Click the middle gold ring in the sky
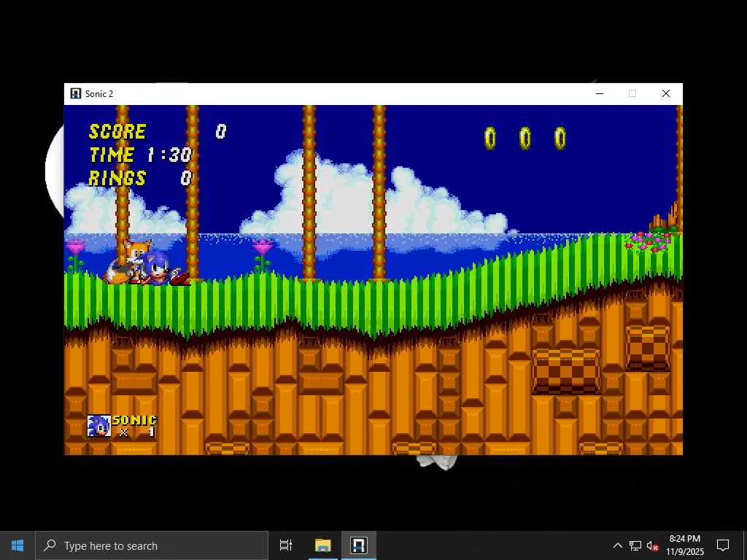Viewport: 747px width, 560px height. 525,138
